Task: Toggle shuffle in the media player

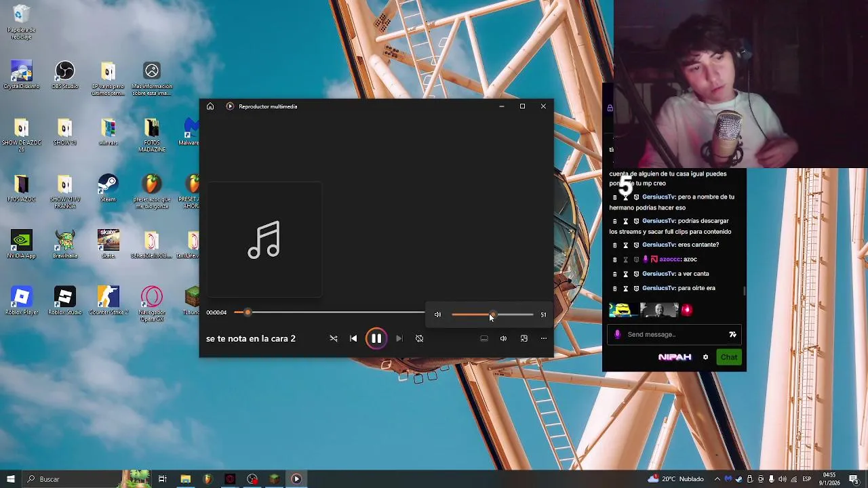Action: click(x=334, y=338)
